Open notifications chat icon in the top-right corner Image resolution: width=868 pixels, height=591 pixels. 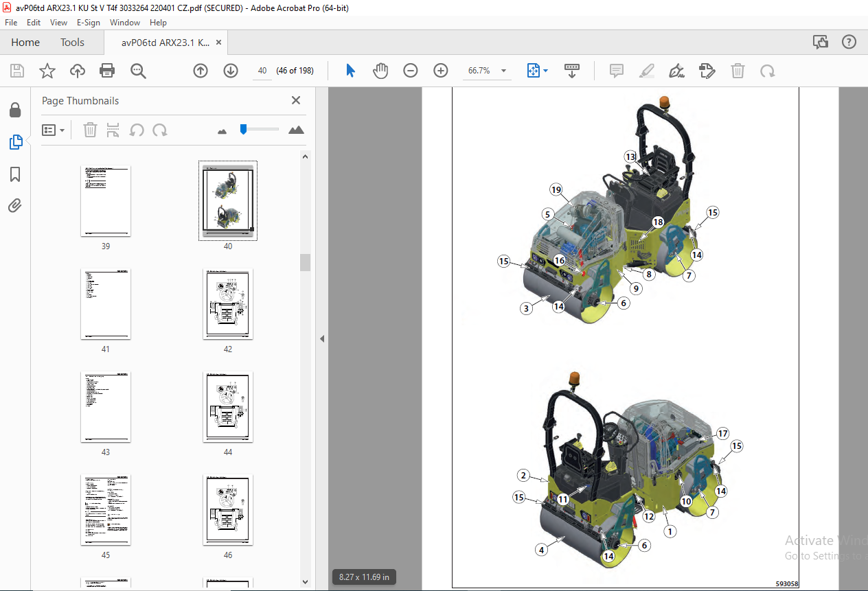(x=821, y=42)
